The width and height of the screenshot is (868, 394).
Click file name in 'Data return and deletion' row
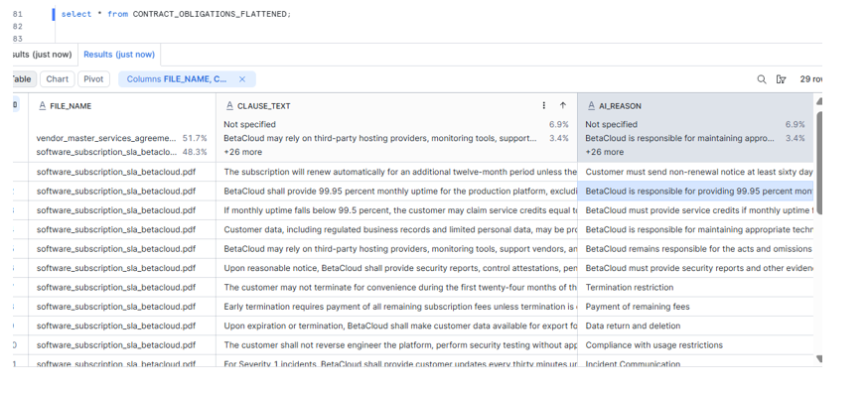(x=116, y=326)
